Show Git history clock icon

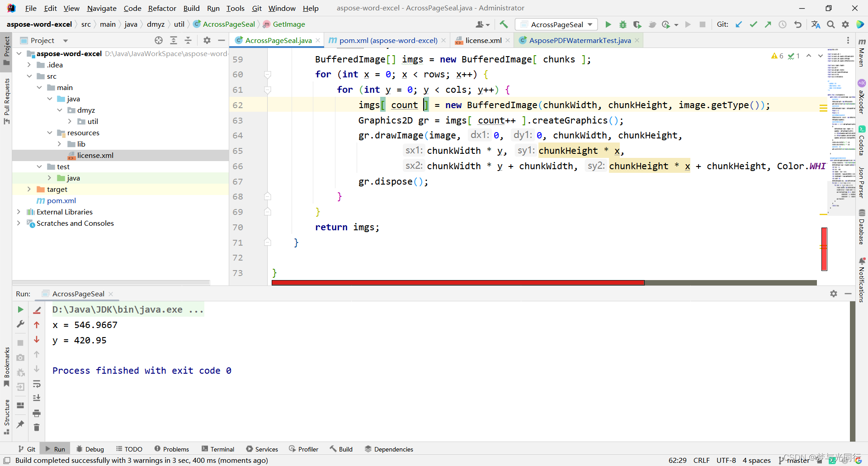point(783,24)
